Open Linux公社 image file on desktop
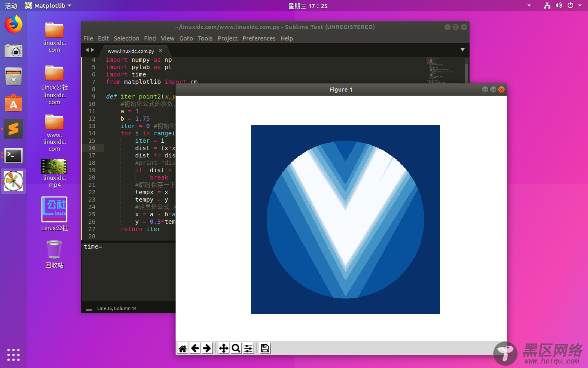 54,214
